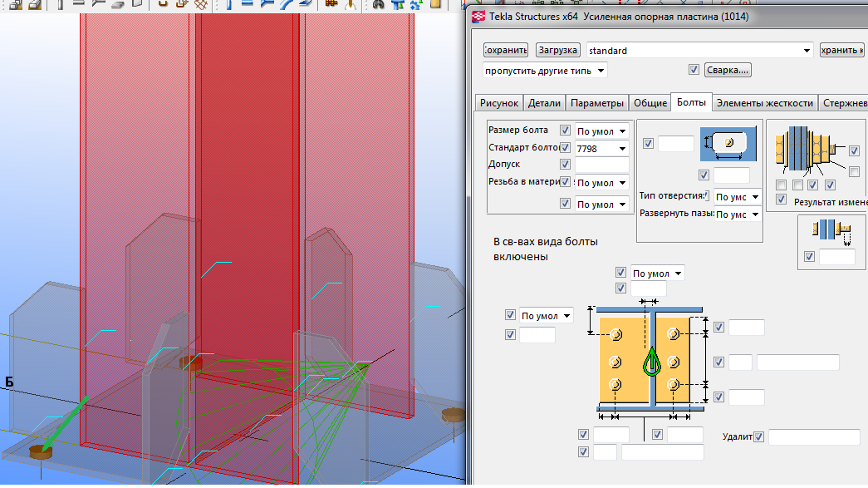Toggle the checkbox next to Размер болта
Image resolution: width=868 pixels, height=488 pixels.
[566, 131]
